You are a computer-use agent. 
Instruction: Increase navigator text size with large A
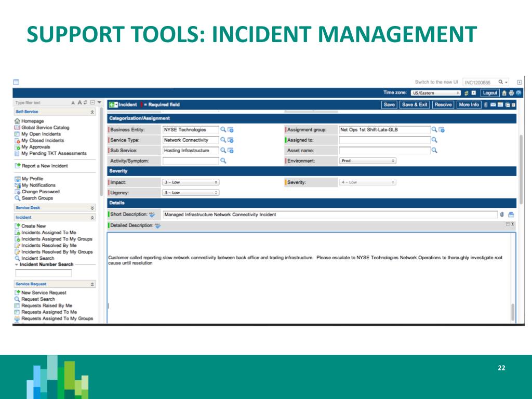click(79, 102)
